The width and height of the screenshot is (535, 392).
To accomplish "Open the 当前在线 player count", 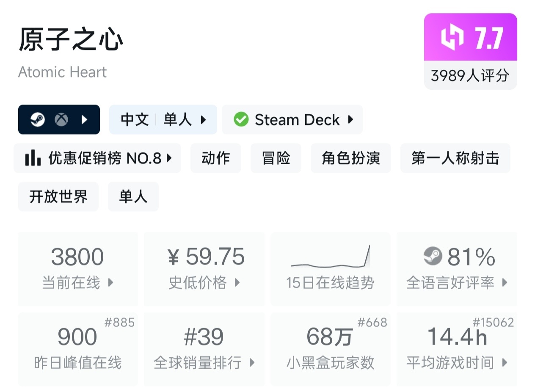I will coord(78,269).
